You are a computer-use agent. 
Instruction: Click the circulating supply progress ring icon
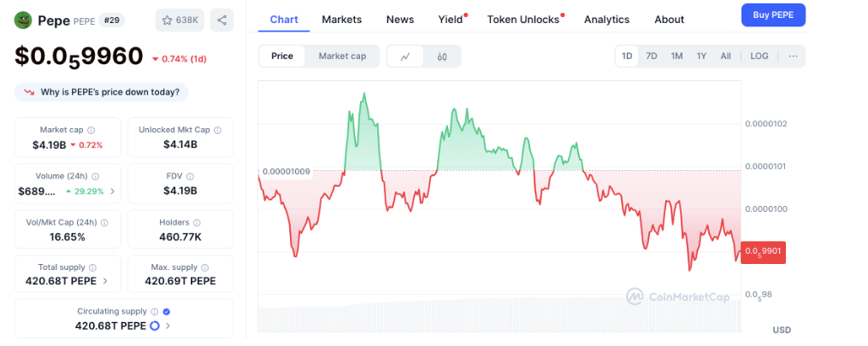155,325
